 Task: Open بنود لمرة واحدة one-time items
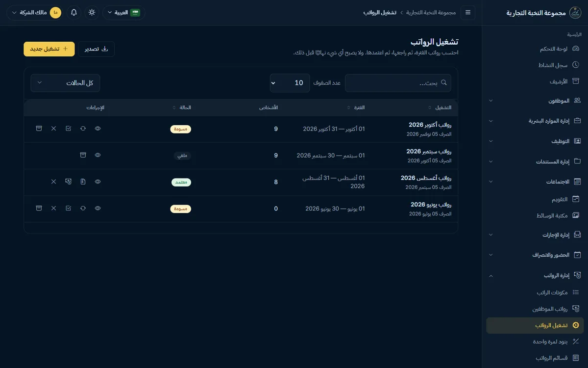coord(535,342)
